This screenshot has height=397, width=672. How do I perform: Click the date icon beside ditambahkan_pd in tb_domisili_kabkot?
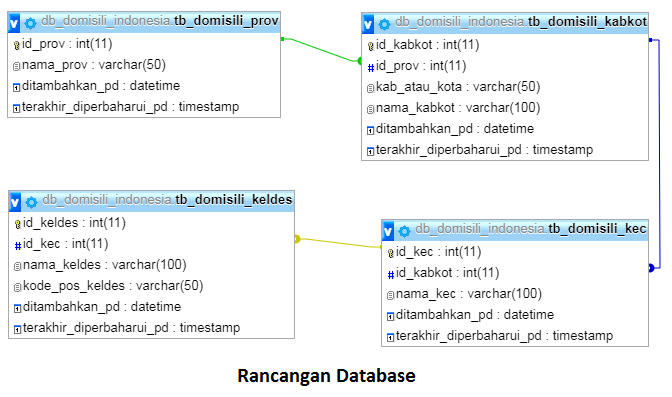coord(371,130)
